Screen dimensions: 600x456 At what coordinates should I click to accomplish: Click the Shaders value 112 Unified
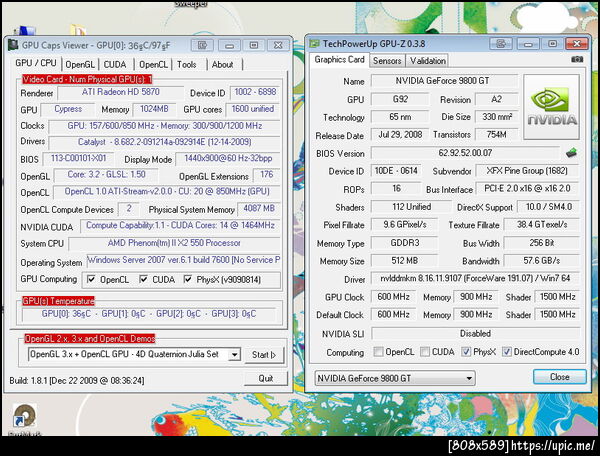(411, 207)
